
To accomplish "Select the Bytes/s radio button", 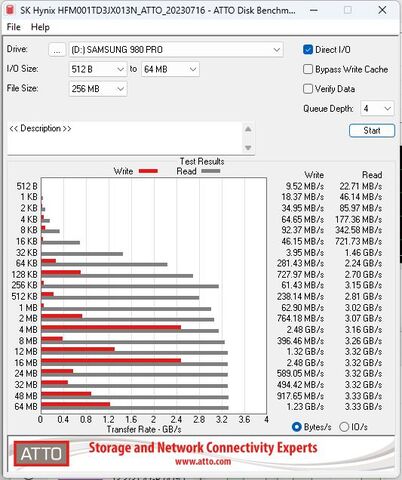I will coord(296,427).
